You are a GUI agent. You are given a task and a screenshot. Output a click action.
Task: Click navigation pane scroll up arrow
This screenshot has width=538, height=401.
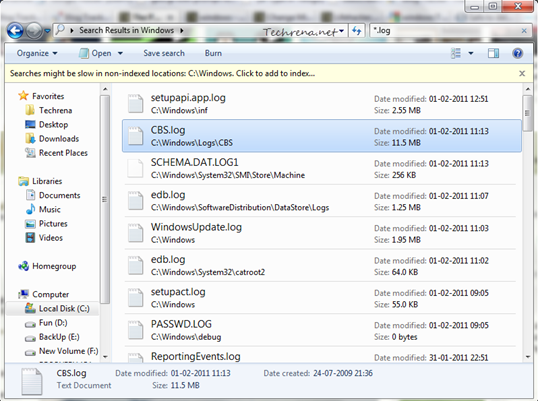tap(105, 89)
